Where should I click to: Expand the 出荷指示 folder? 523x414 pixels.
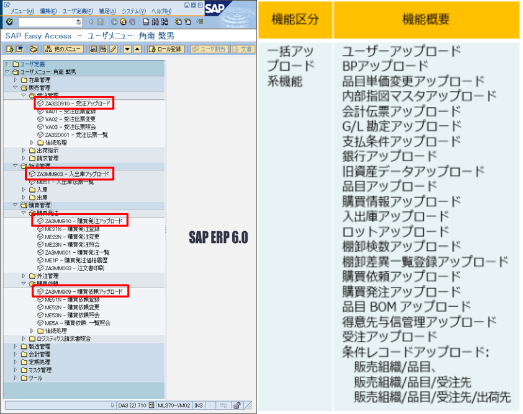(x=23, y=150)
